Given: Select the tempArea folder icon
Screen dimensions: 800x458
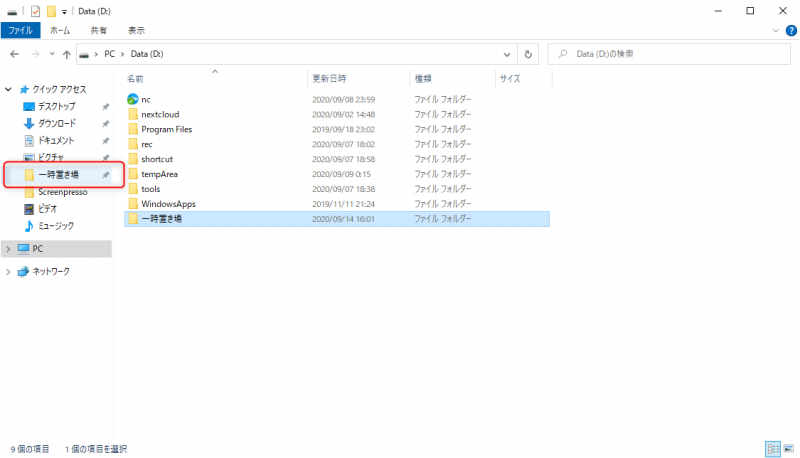Looking at the screenshot, I should pos(133,174).
